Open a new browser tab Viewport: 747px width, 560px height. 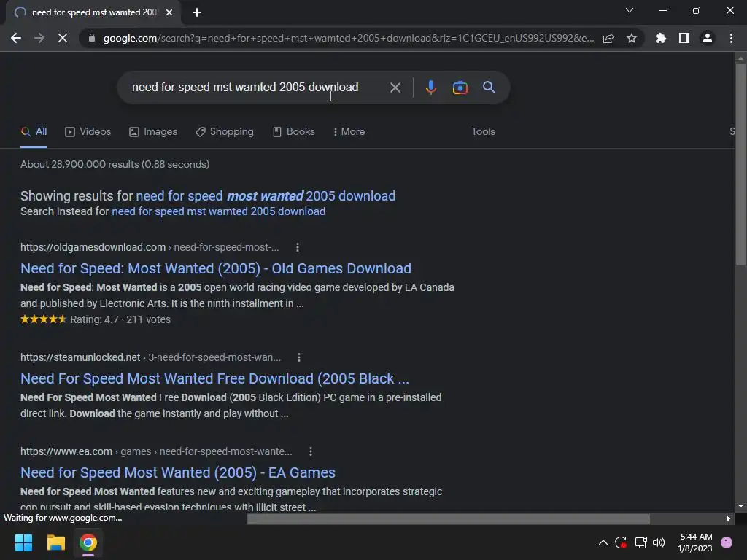[x=197, y=12]
